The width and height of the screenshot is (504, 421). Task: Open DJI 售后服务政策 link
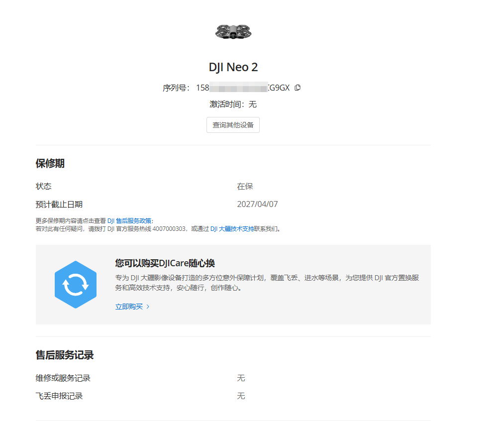(129, 221)
